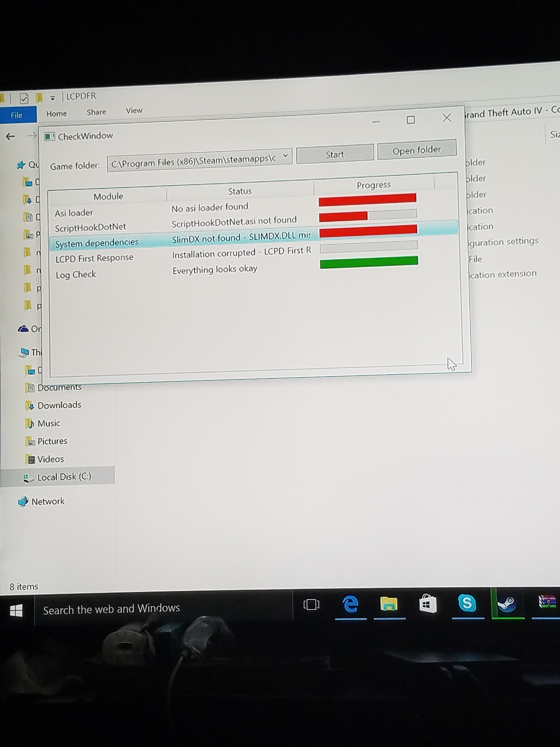Screen dimensions: 560x747
Task: Open Microsoft Edge from the taskbar
Action: (350, 604)
